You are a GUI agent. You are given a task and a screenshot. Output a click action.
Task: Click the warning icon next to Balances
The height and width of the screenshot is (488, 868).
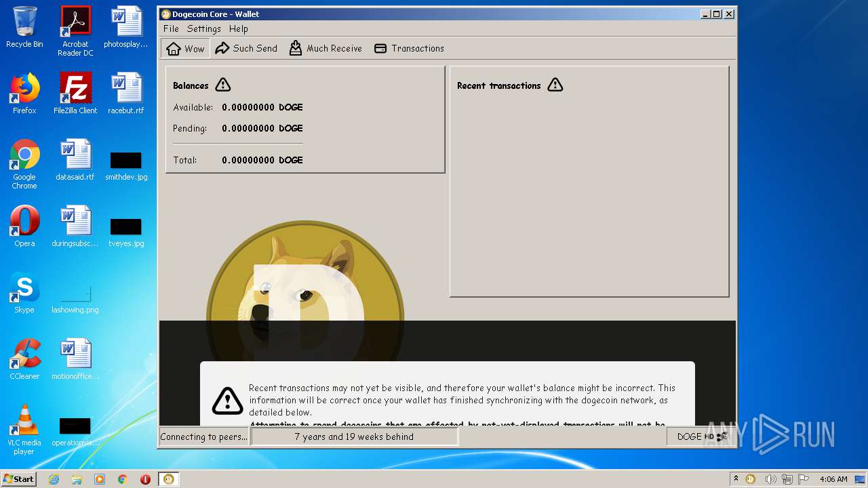(222, 85)
